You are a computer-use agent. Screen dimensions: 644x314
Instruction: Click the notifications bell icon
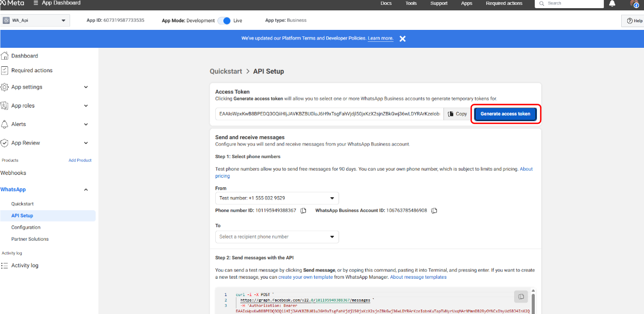click(612, 4)
